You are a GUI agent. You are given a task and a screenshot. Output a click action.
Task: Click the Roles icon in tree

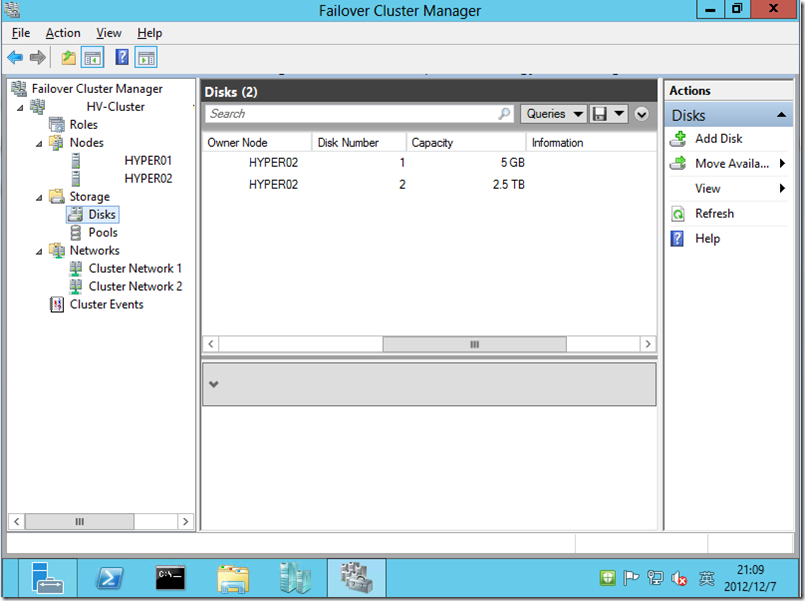click(x=56, y=125)
